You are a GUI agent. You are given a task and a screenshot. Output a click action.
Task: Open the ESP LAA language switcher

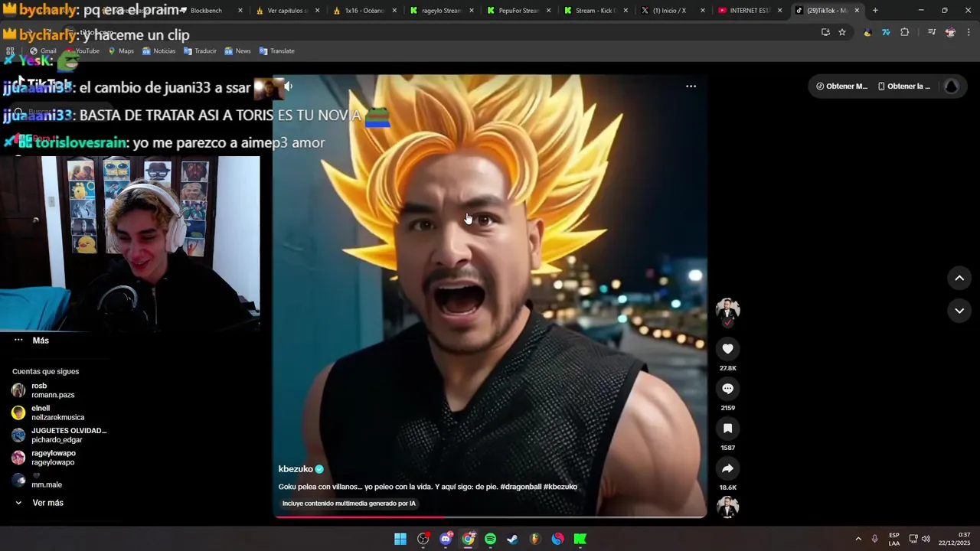tap(894, 540)
